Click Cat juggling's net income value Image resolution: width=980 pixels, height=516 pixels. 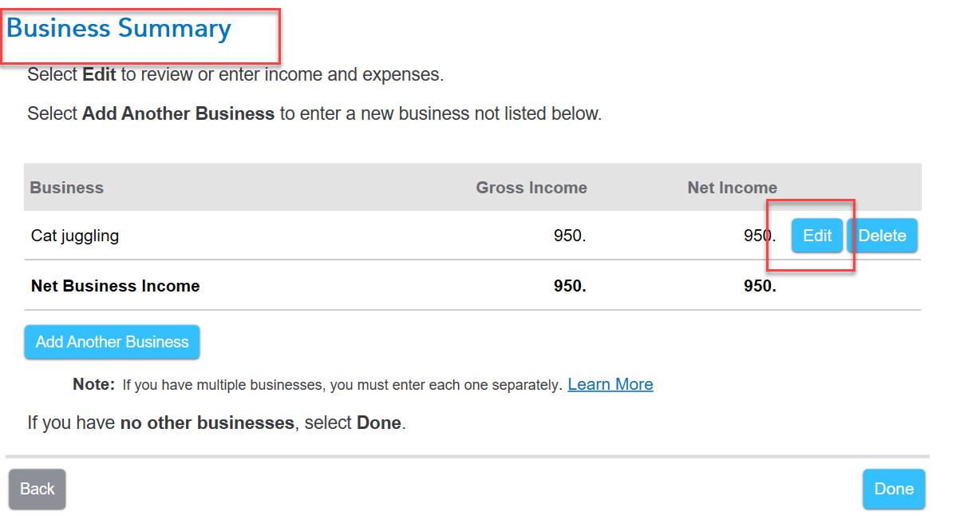tap(759, 236)
